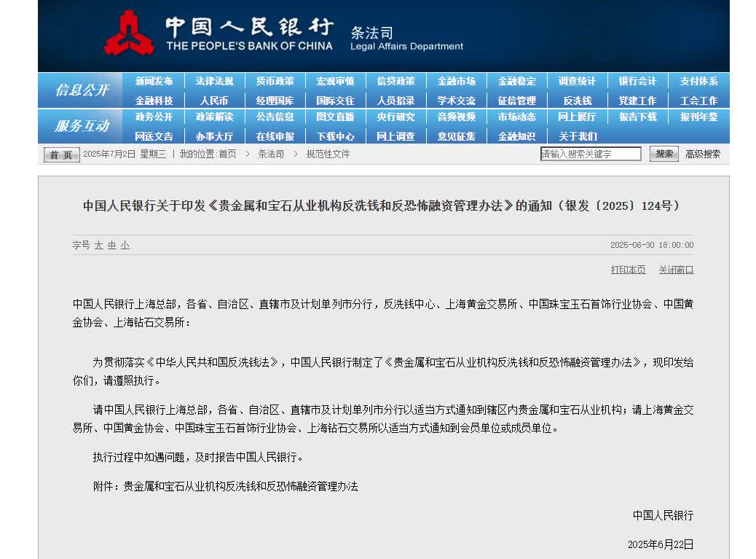Set font size to 大
The image size is (756, 559).
click(x=98, y=246)
